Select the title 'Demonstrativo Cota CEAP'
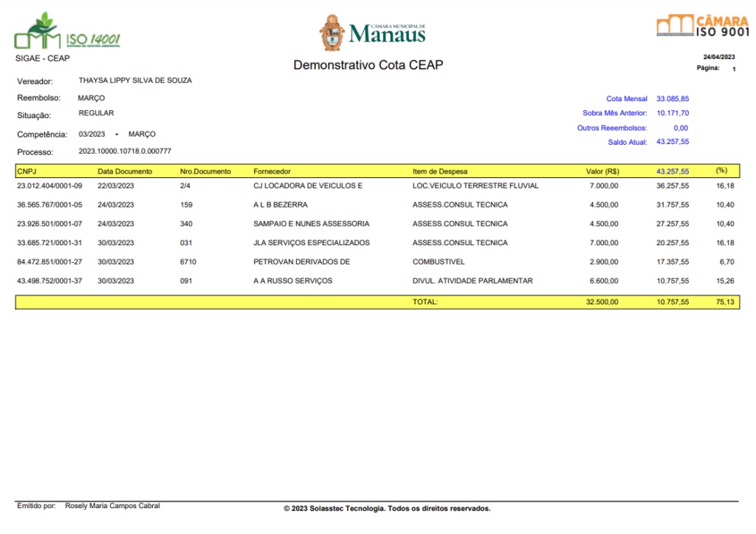Image resolution: width=756 pixels, height=534 pixels. tap(368, 65)
